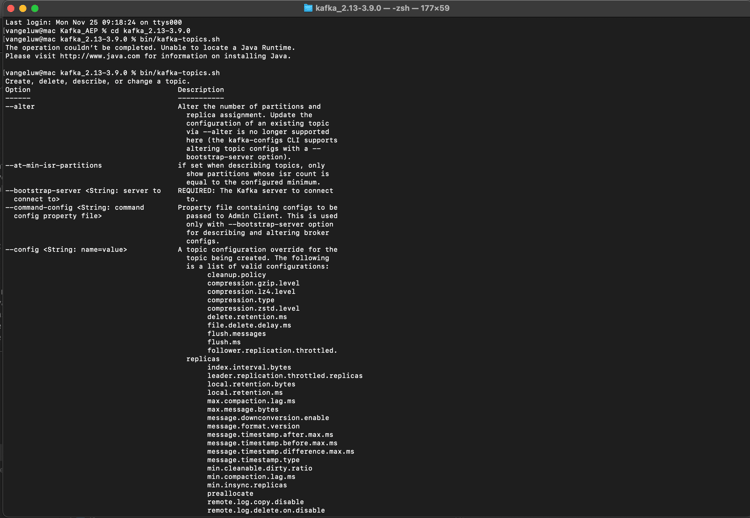Click the kafka_2.13-3.9.0 window title text

click(x=382, y=8)
